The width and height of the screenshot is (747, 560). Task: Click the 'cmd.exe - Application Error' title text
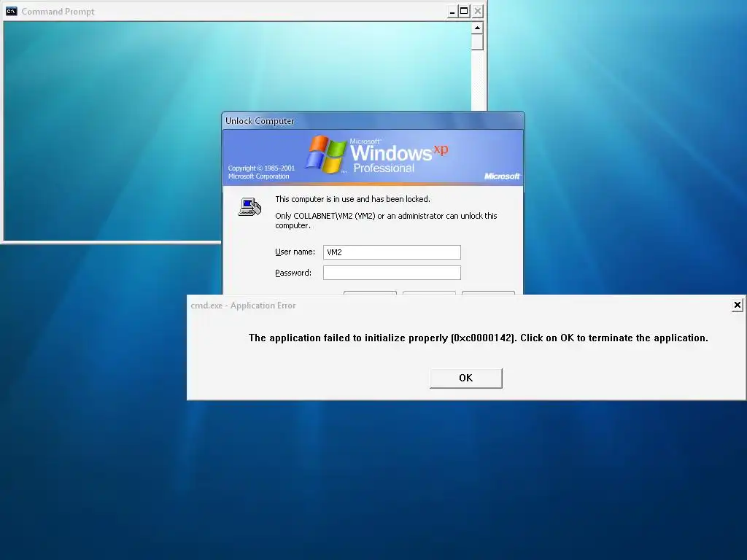(243, 306)
